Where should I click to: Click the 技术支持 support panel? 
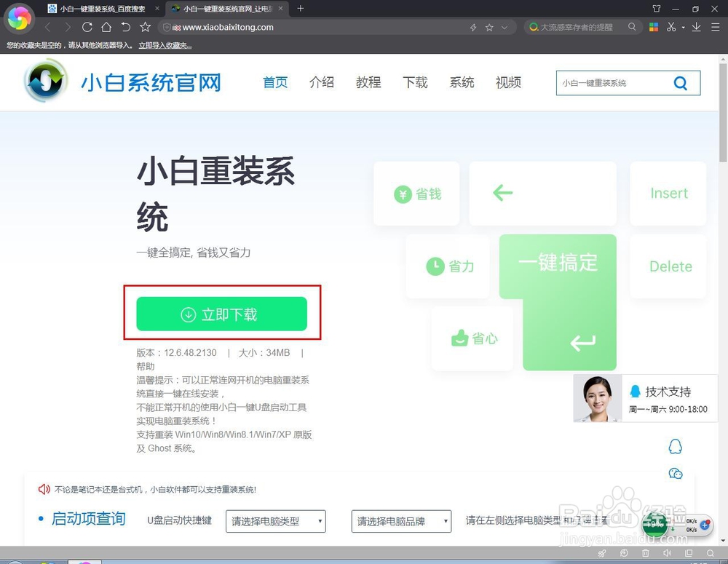[645, 398]
